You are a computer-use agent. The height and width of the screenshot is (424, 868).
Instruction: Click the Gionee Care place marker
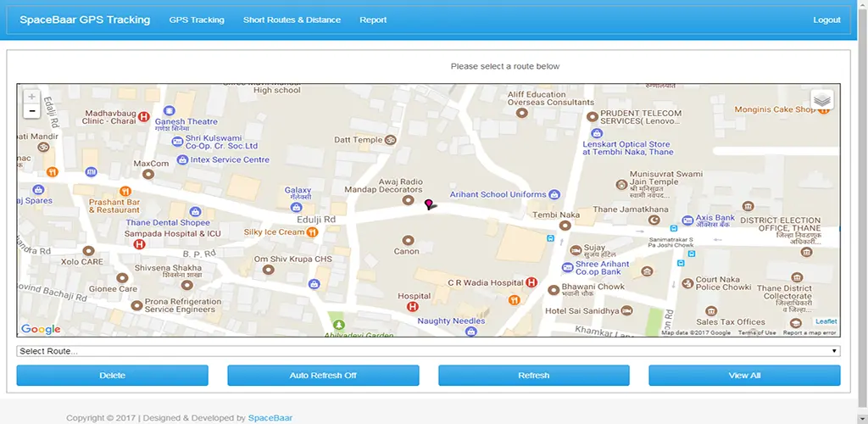click(122, 278)
